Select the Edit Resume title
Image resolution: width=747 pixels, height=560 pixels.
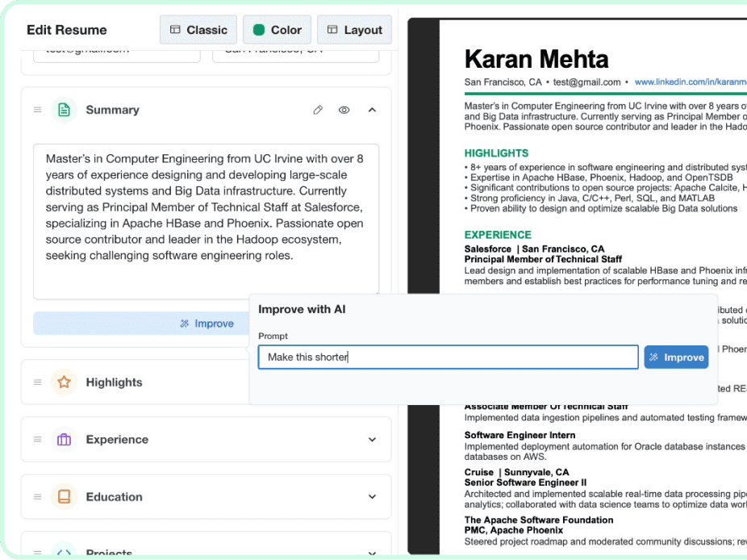67,30
